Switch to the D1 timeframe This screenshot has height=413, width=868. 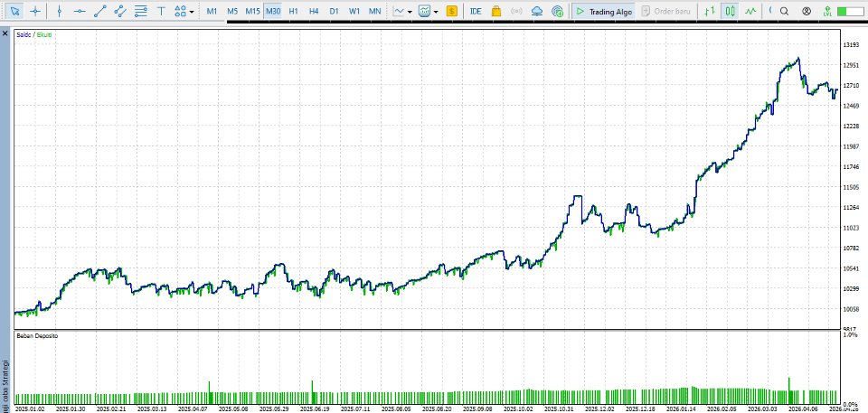coord(334,11)
